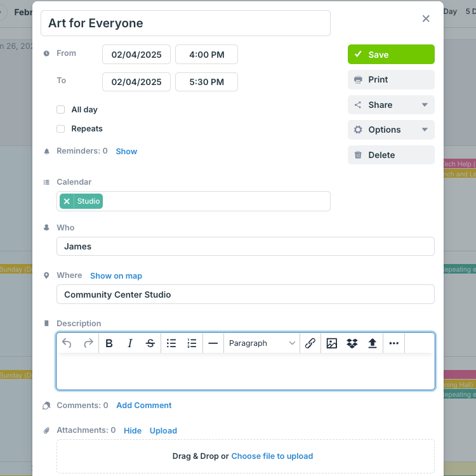Redo edit in description toolbar
This screenshot has width=476, height=476.
tap(88, 343)
